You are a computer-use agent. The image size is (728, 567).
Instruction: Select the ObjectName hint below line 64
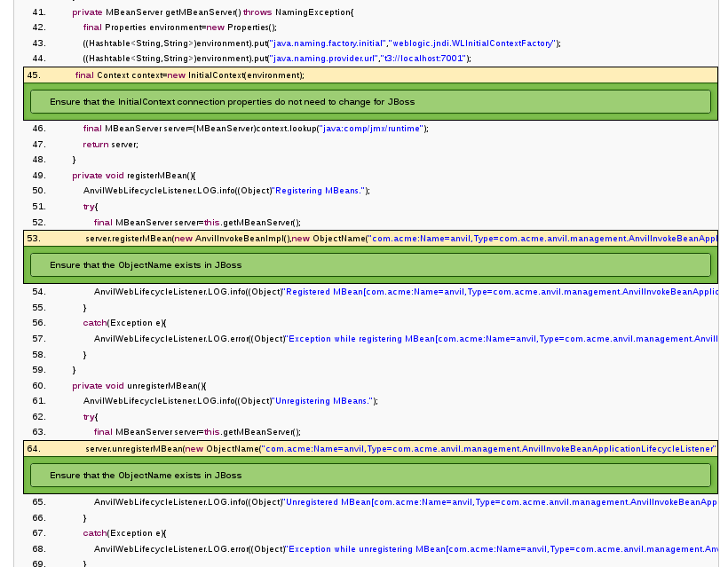[370, 475]
